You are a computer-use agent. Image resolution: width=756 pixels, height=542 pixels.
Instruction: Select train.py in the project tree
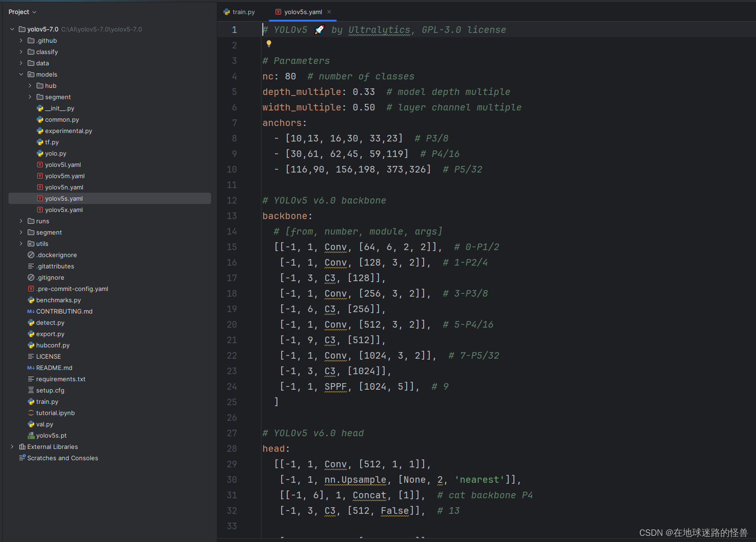[47, 401]
